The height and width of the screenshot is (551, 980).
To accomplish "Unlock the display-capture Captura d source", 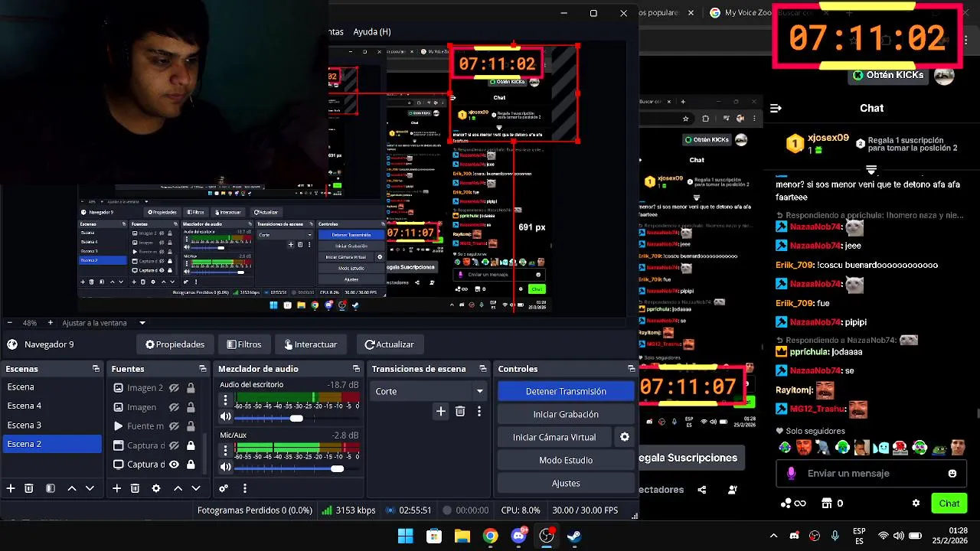I will [191, 465].
